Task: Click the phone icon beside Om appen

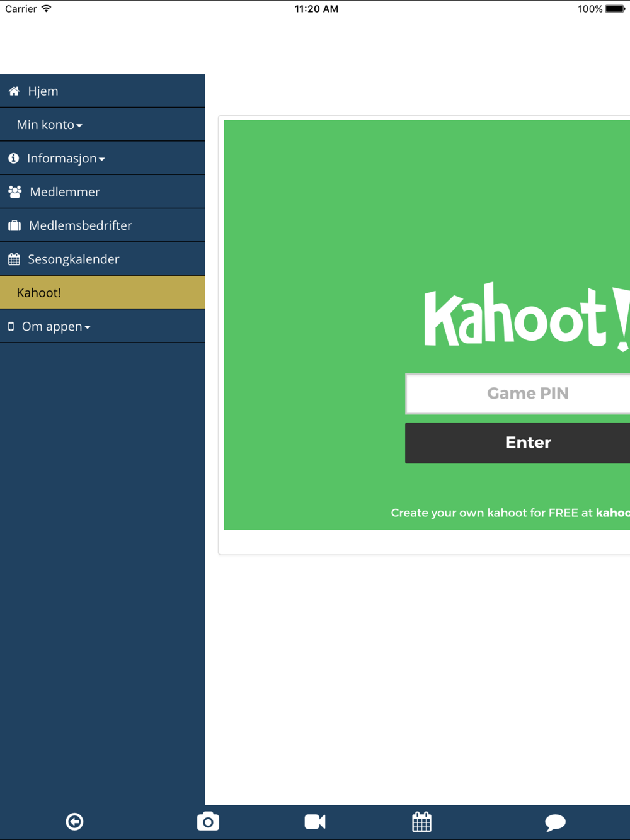Action: tap(11, 326)
